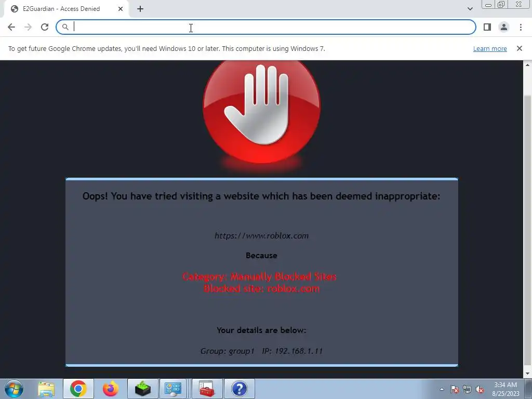Click the 'Because' text
532x399 pixels.
click(261, 256)
